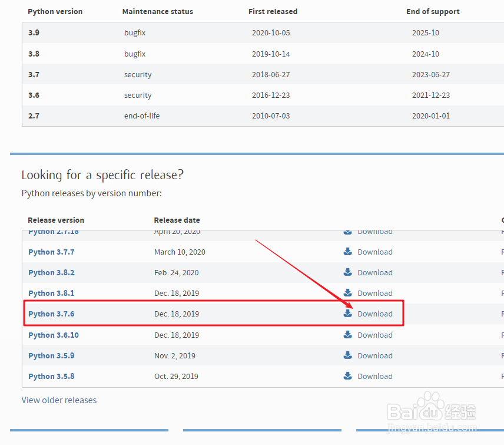This screenshot has height=445, width=504.
Task: Click first released date 2016-12-23
Action: coord(271,95)
